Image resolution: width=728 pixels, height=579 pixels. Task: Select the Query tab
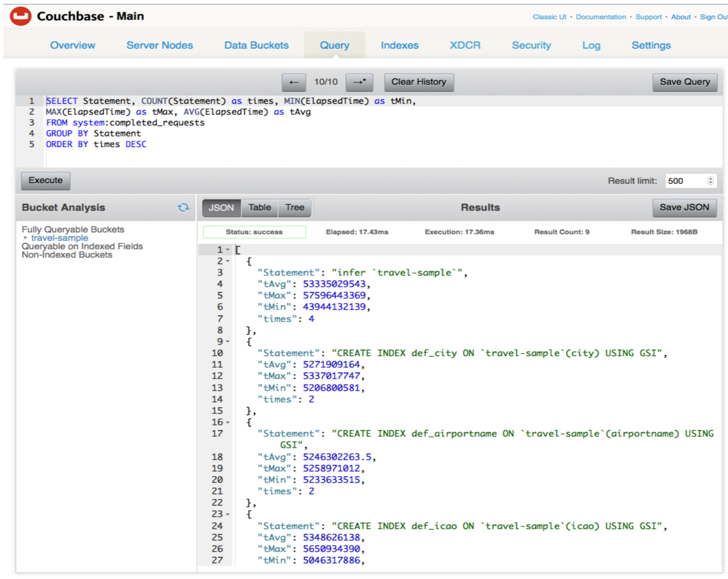[x=335, y=45]
